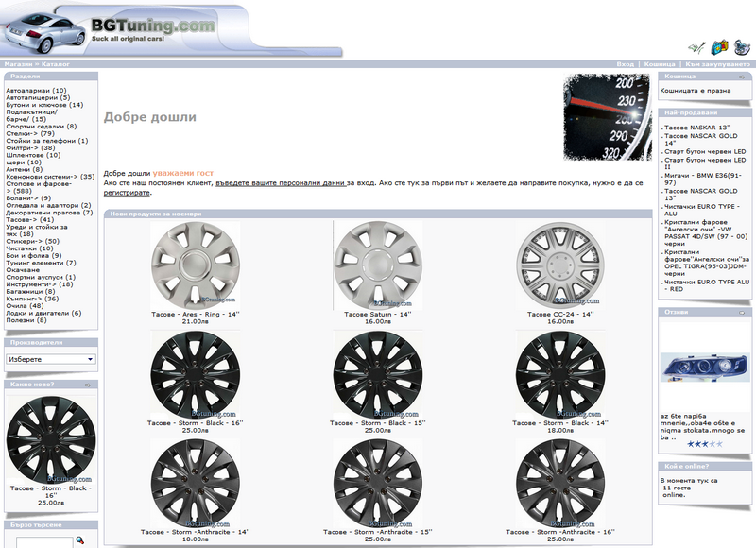Open the Вход login link
756x548 pixels.
tap(626, 64)
